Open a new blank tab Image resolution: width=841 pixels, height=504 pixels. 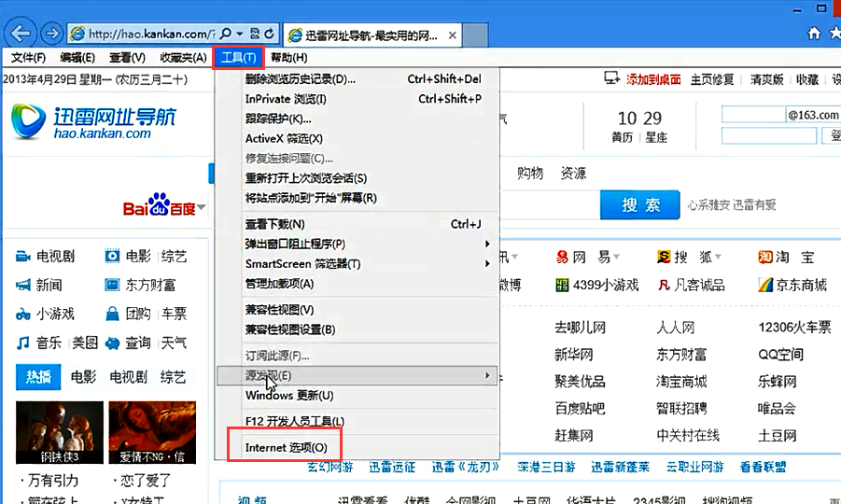tap(475, 35)
